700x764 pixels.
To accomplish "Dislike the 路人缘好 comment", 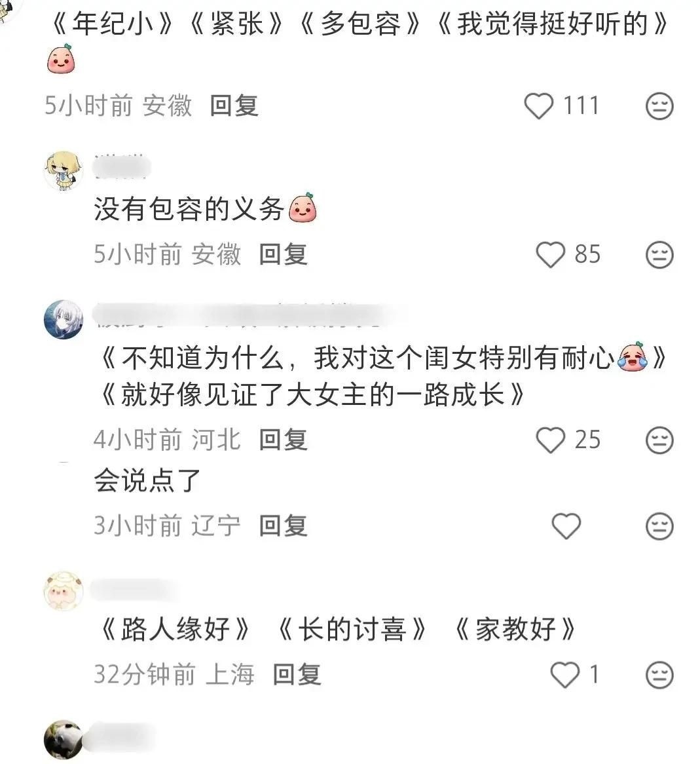I will click(659, 675).
